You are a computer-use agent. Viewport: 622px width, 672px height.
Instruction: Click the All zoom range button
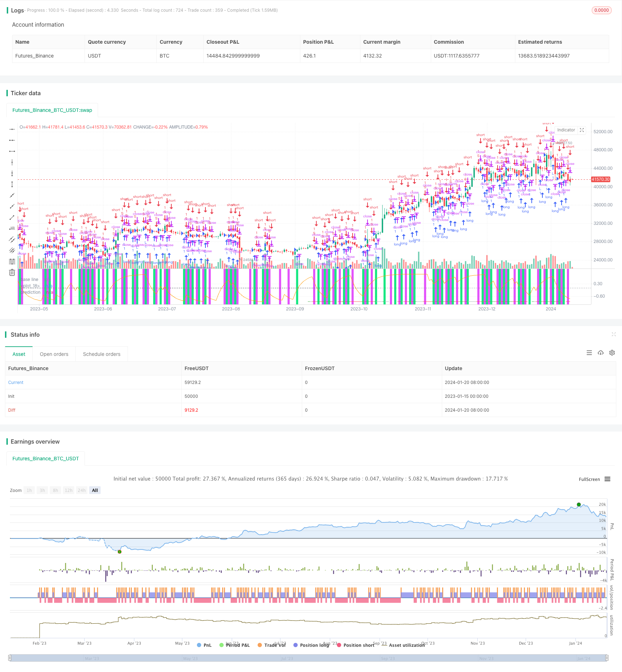point(95,490)
